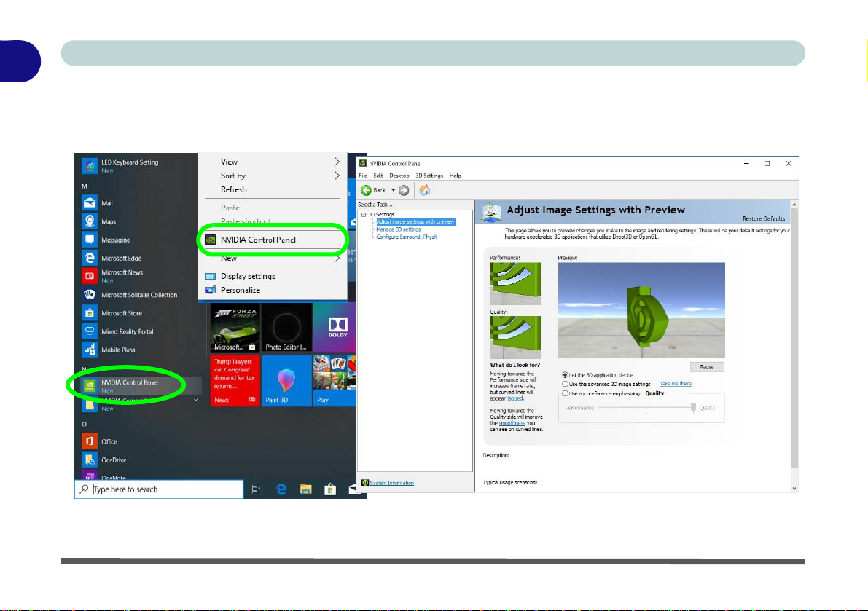Screen dimensions: 868x611
Task: Select Configure Surround, PhysX task
Action: [407, 237]
